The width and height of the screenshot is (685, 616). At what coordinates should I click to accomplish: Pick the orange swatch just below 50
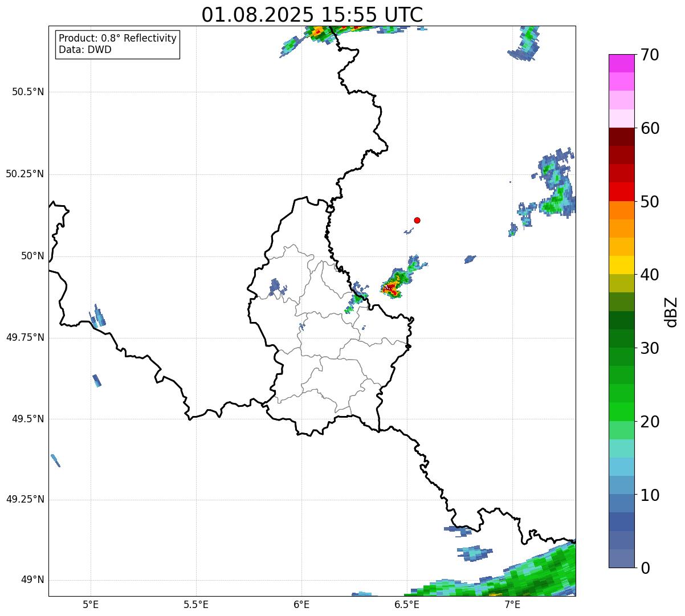coord(621,210)
